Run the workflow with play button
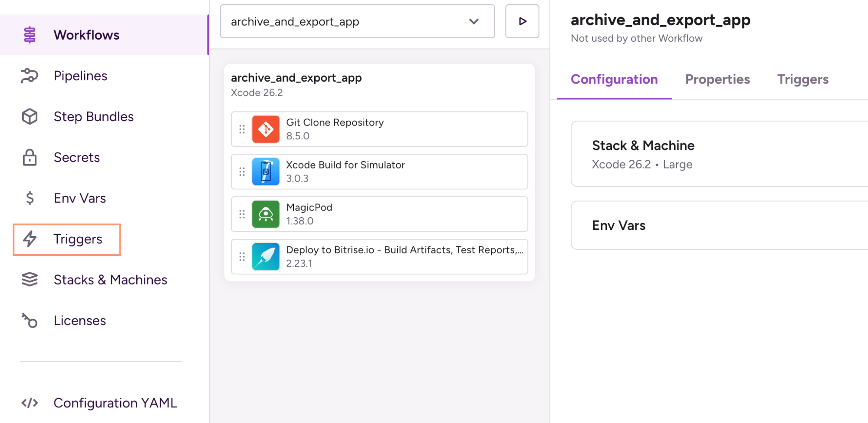The height and width of the screenshot is (423, 868). [522, 22]
